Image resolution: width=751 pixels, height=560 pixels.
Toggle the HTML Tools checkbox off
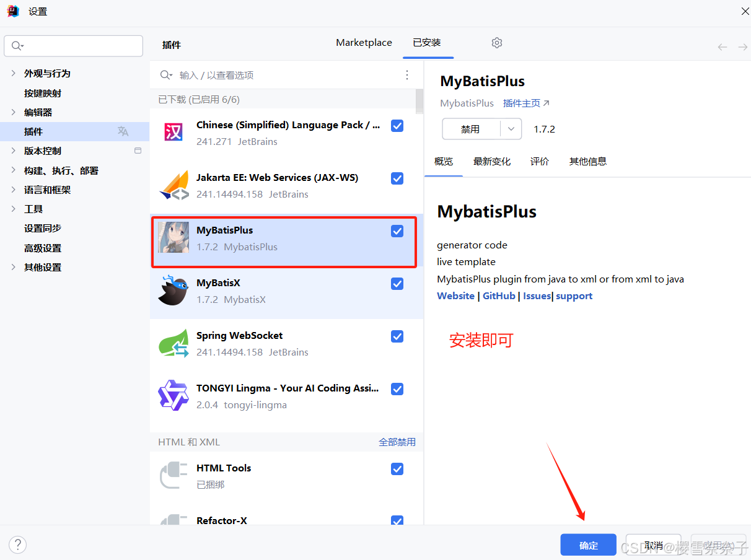click(x=397, y=469)
